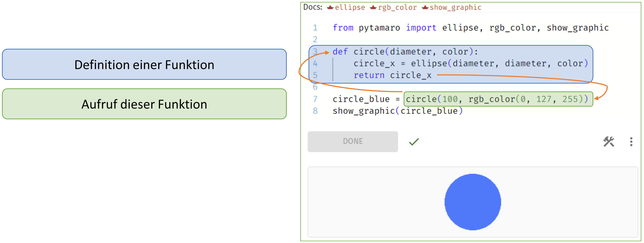644x243 pixels.
Task: Click the green checkmark icon
Action: pos(414,142)
